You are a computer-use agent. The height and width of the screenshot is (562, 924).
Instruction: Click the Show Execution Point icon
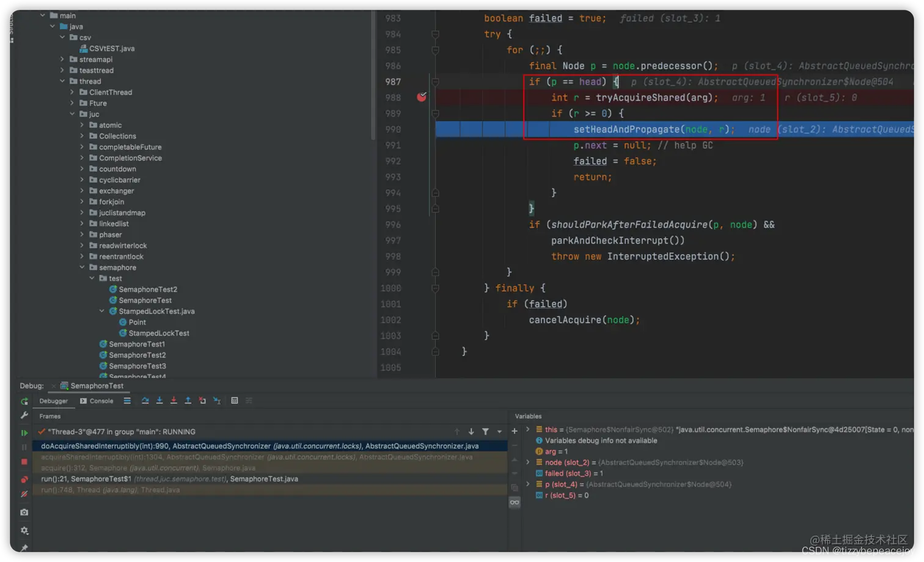pos(127,401)
